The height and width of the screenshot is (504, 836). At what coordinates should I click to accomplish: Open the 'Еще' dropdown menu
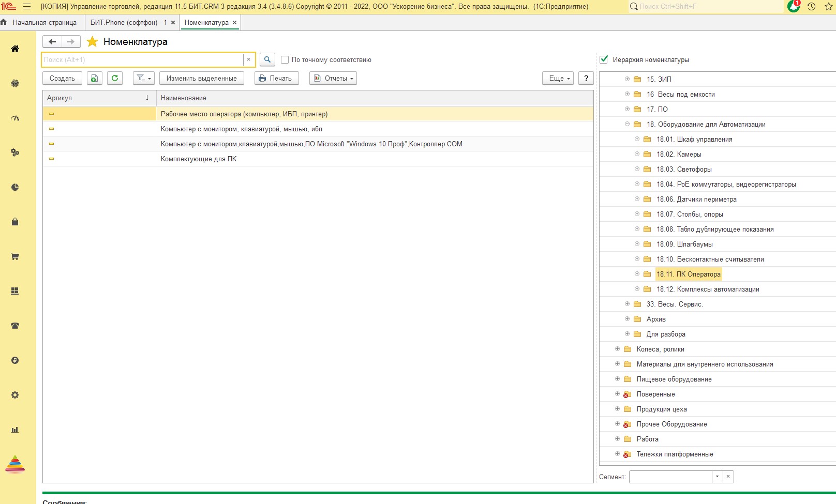pos(558,78)
